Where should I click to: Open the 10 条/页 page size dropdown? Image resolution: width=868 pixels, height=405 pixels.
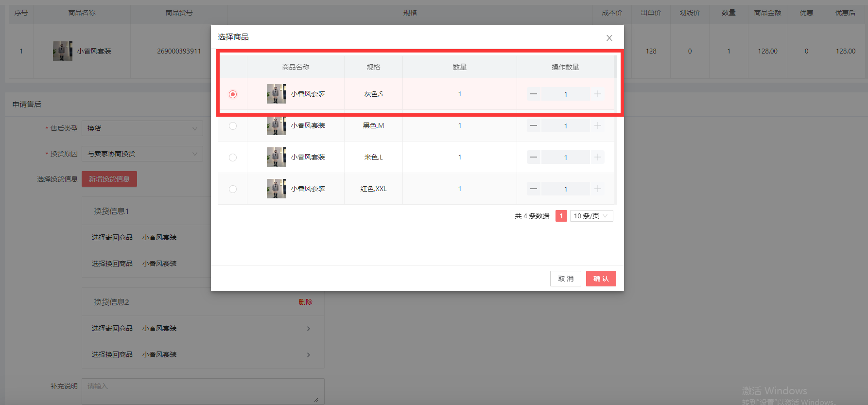tap(591, 216)
